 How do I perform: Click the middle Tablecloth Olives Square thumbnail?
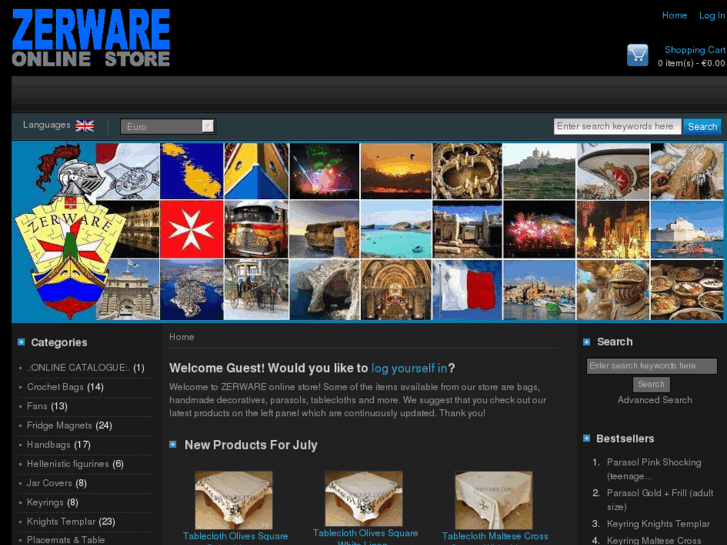[364, 499]
